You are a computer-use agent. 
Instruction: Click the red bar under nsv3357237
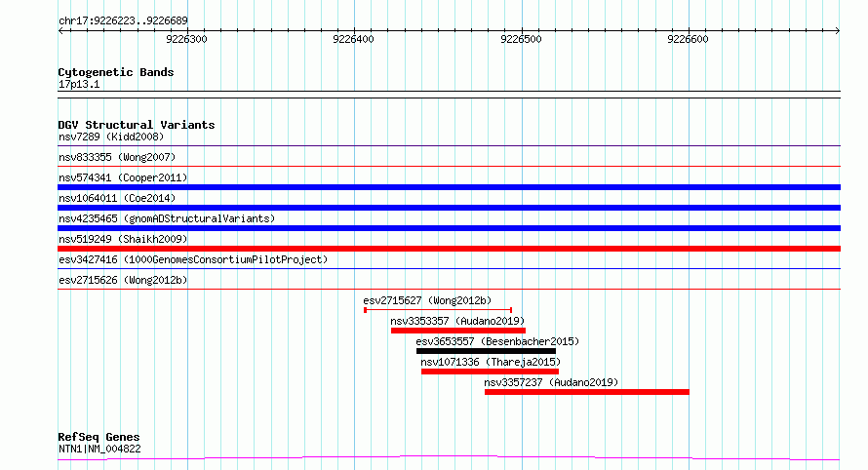pos(587,392)
